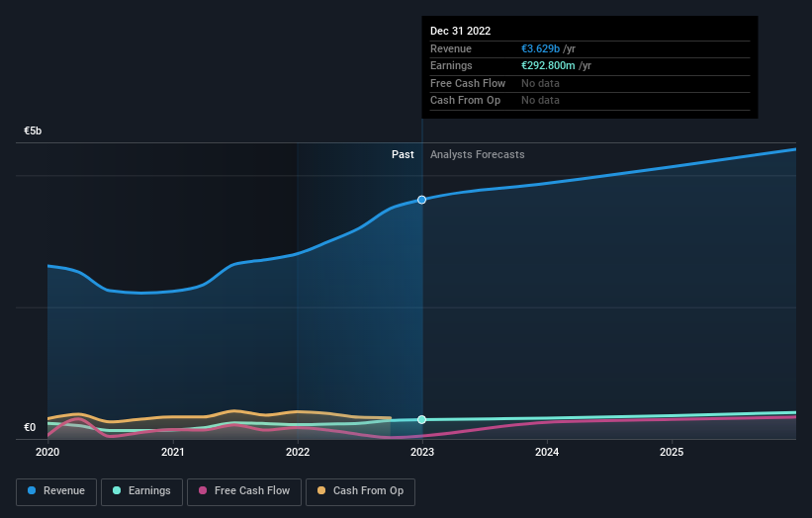812x518 pixels.
Task: Click the blue Revenue data point marker
Action: coord(421,200)
